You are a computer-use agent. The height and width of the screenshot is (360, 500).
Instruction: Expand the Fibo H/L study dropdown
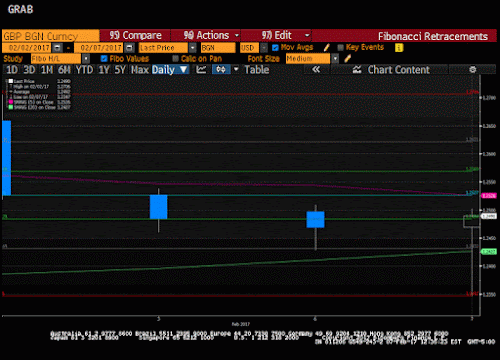[86, 59]
